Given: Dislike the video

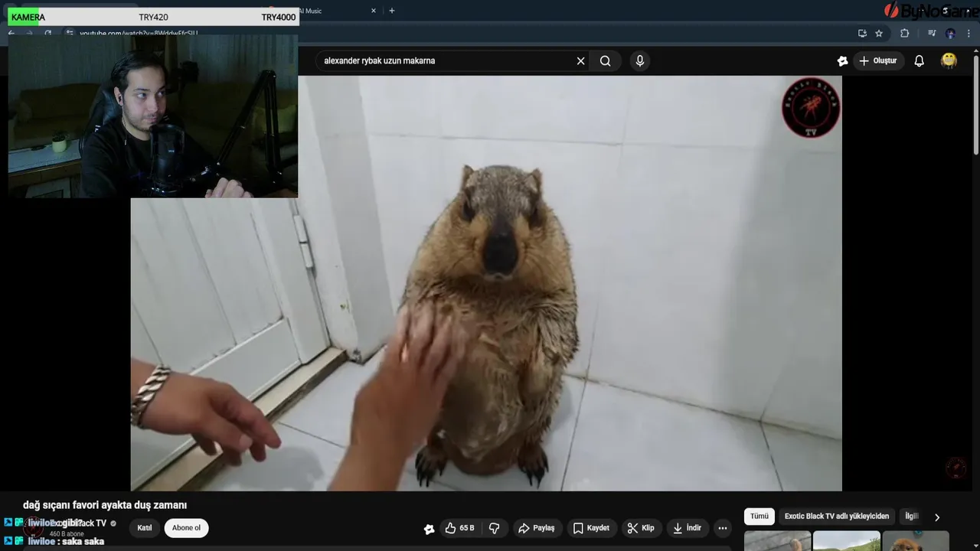Looking at the screenshot, I should point(495,528).
